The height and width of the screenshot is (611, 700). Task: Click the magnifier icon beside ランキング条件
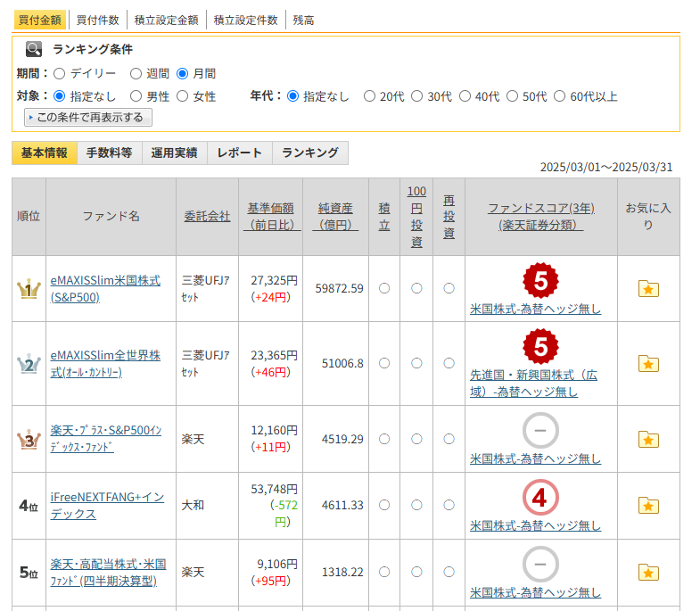34,49
